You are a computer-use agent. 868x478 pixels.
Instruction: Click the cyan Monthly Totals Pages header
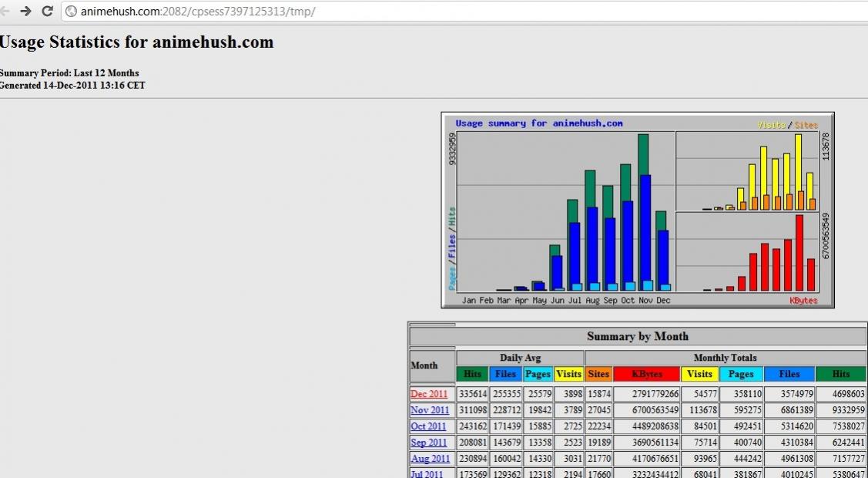tap(741, 374)
